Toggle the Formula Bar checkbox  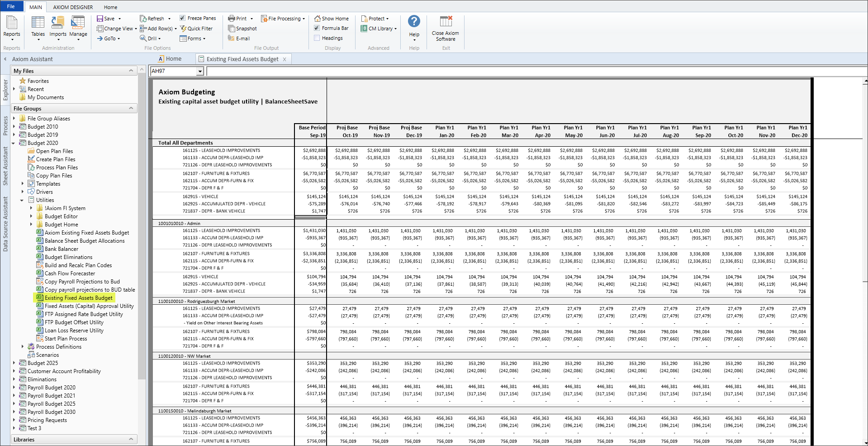(x=317, y=28)
